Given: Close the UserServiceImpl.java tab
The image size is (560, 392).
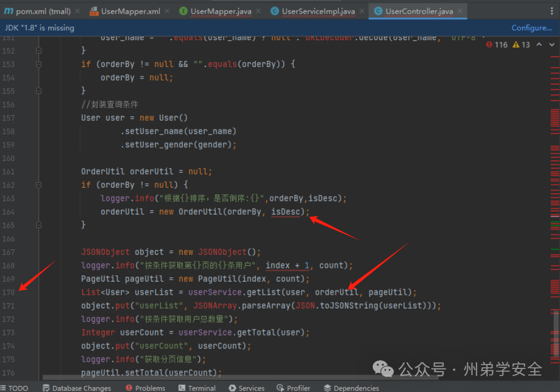Looking at the screenshot, I should [x=362, y=12].
